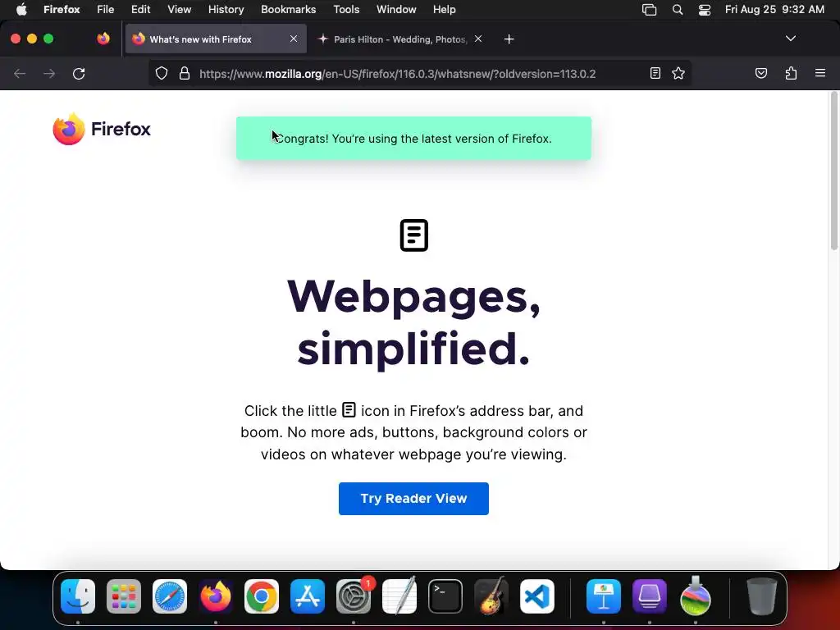This screenshot has width=840, height=630.
Task: Open Apple Configurator from the Dock
Action: (x=650, y=596)
